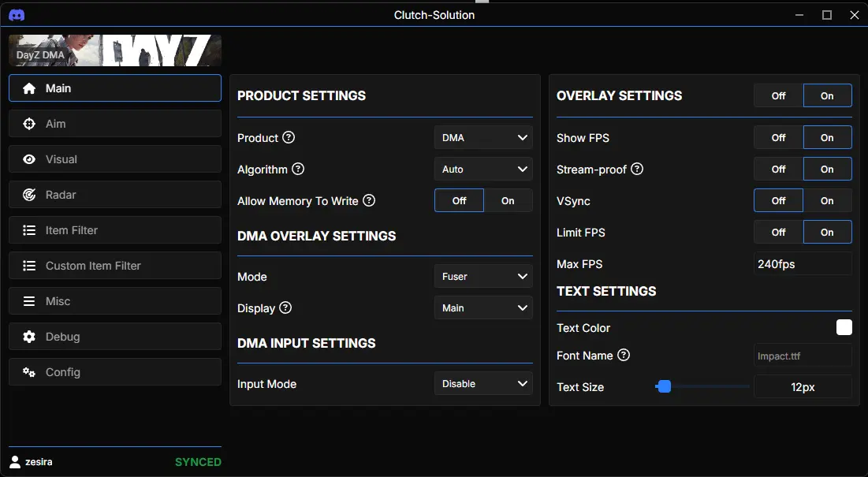Click the user profile icon beside zesira
This screenshot has height=477, width=868.
point(15,461)
